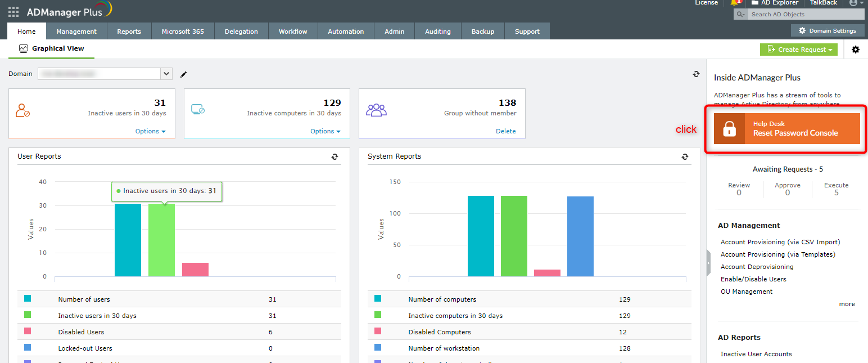Open Options under Inactive users tile
868x363 pixels.
tap(150, 131)
